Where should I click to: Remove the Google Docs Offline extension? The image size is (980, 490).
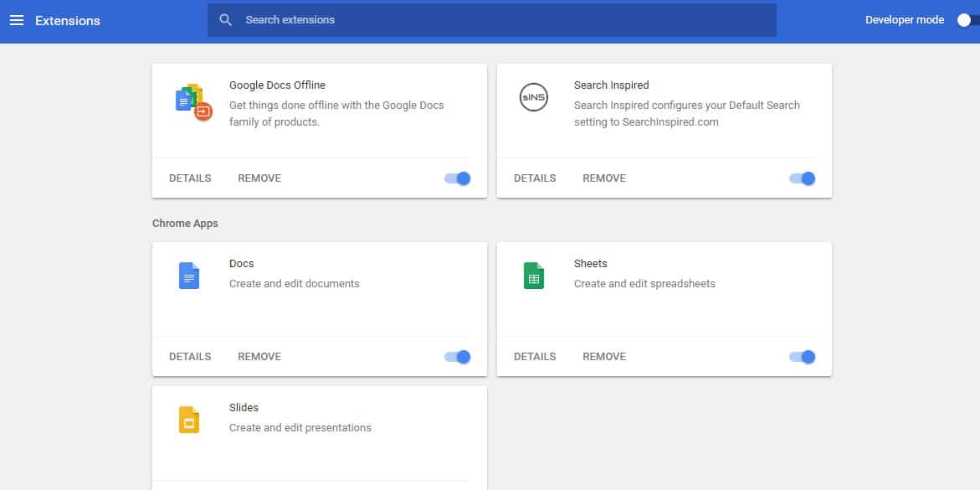pyautogui.click(x=259, y=178)
